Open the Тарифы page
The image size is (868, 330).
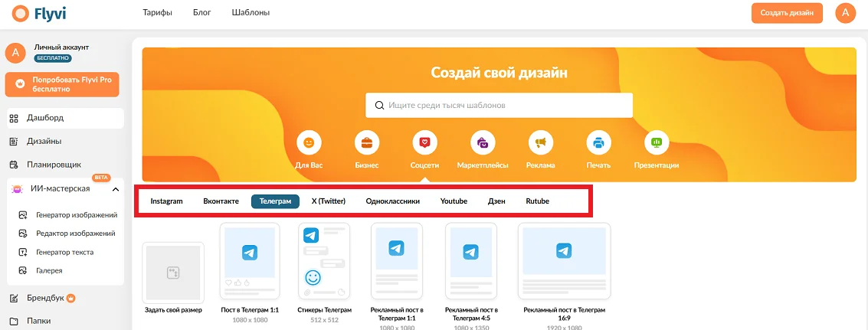coord(157,12)
